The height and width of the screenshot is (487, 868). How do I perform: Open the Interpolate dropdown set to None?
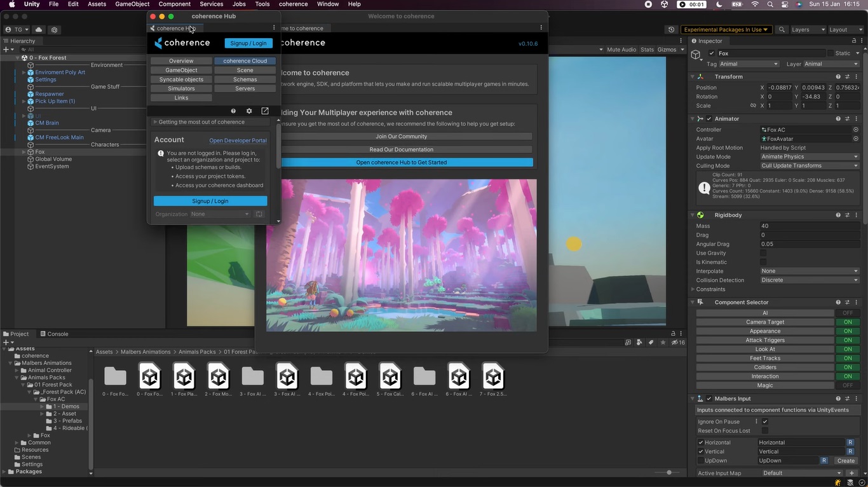(810, 271)
